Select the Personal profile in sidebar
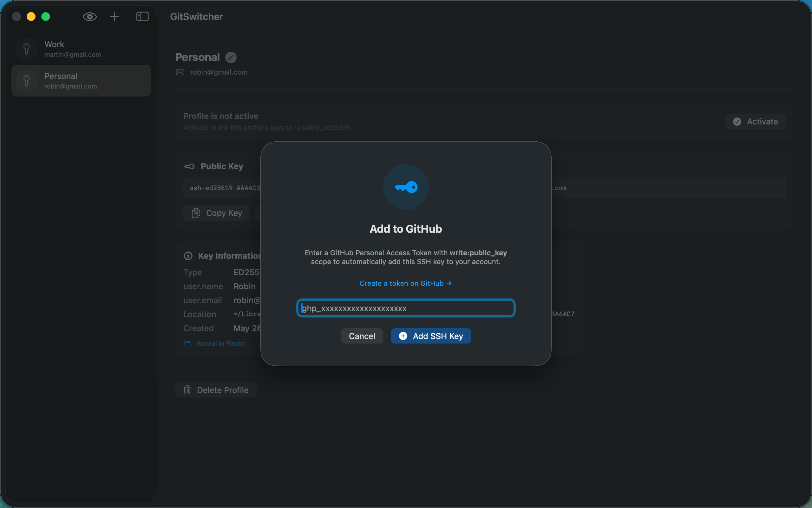812x508 pixels. (x=81, y=81)
